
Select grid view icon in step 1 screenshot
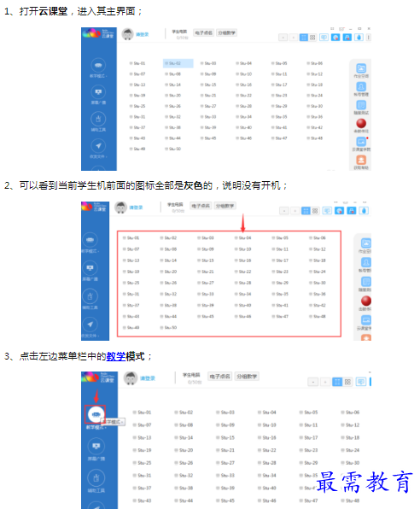[312, 38]
